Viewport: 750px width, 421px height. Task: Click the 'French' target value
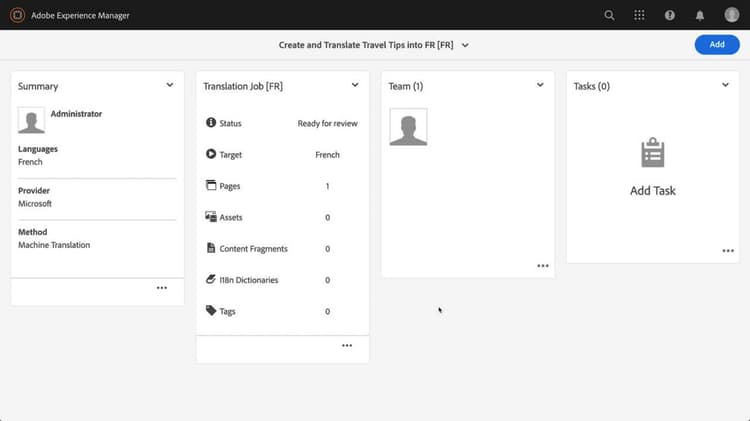pyautogui.click(x=328, y=155)
